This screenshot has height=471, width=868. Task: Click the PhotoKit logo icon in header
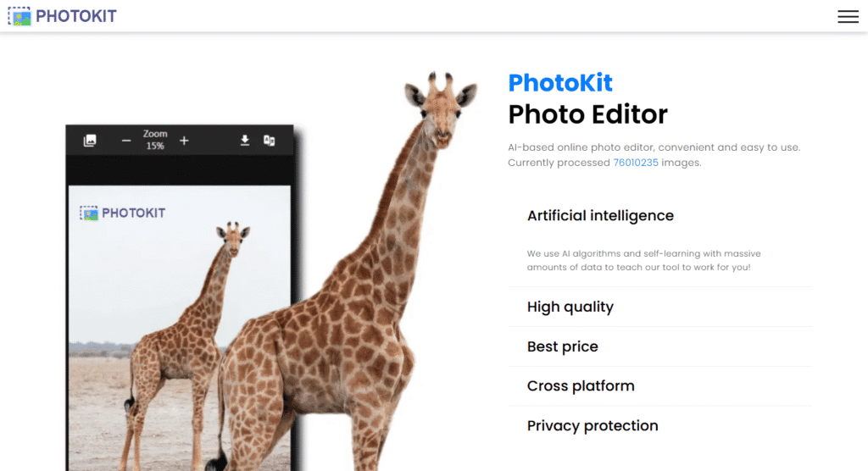click(x=19, y=16)
